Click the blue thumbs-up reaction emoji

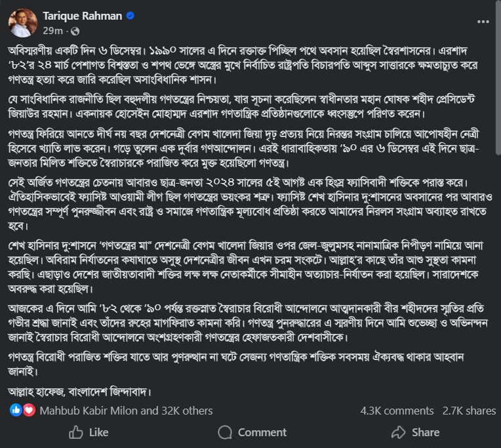16,411
